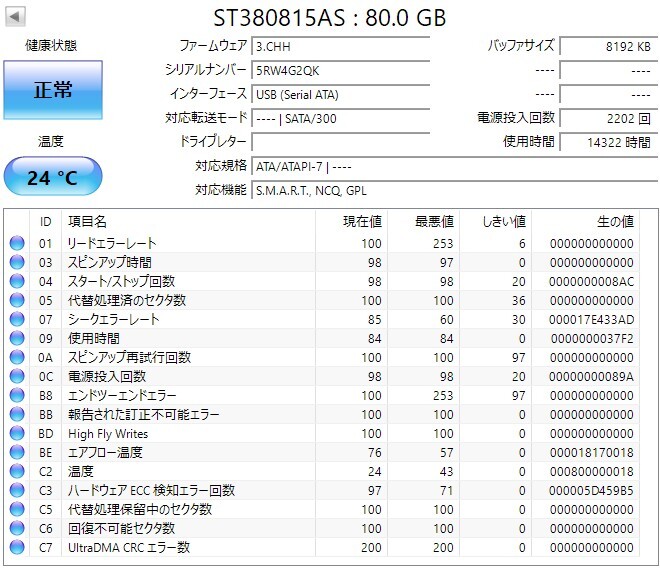The image size is (660, 568).
Task: Select the High Fly Writes attribute name
Action: coord(108,433)
